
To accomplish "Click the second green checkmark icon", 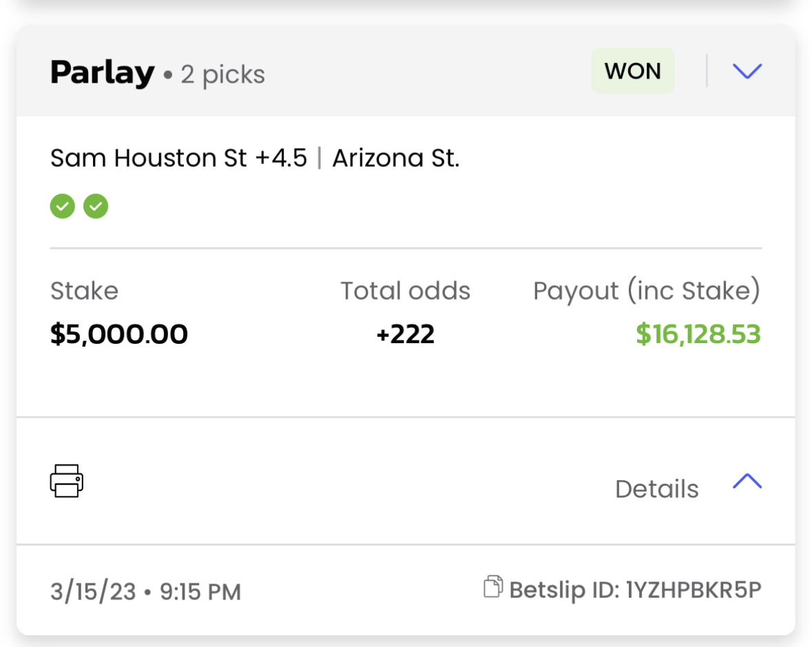I will tap(96, 206).
